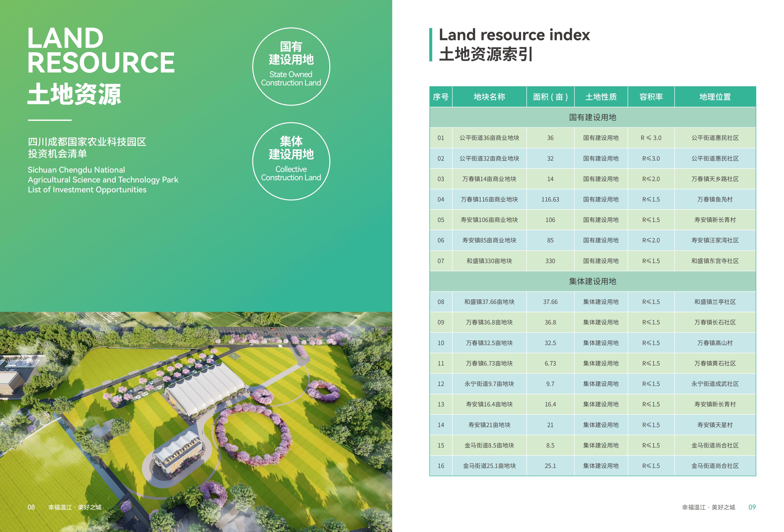
Task: Select the 万春镇116亩商业地块 entry
Action: coord(489,199)
